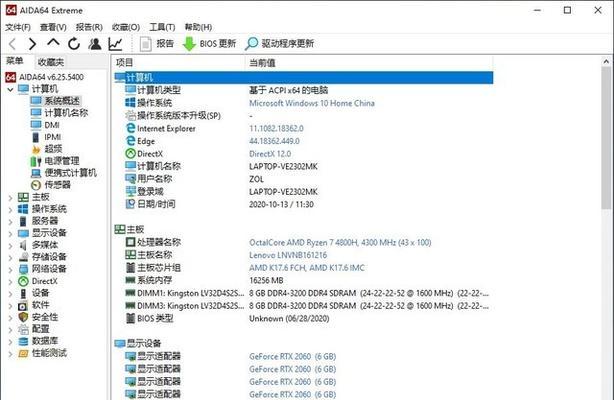
Task: Open the Microsoft Windows 10 Home China link
Action: click(312, 103)
